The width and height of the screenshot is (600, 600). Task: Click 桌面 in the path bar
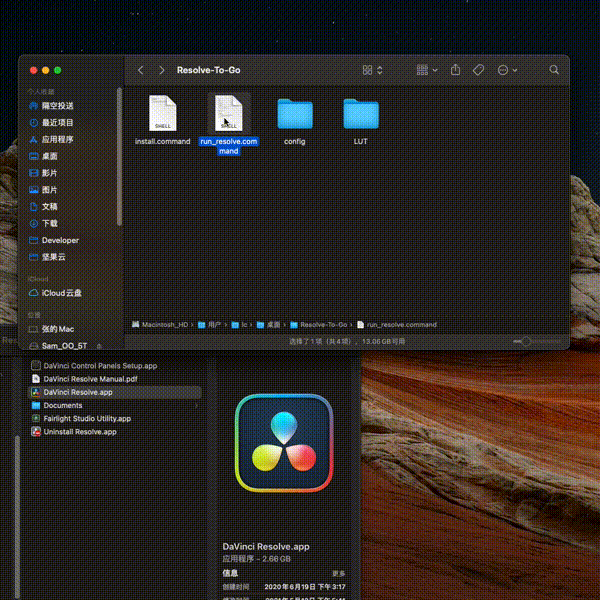click(268, 324)
